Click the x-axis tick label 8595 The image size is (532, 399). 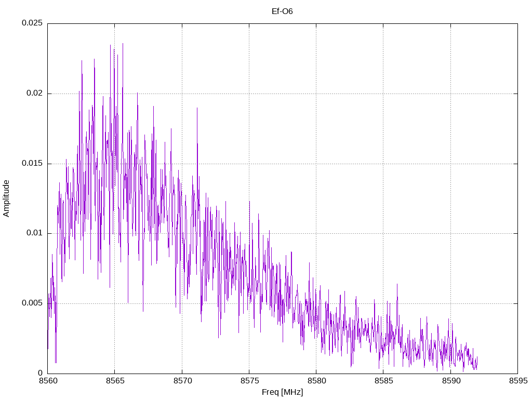[518, 381]
